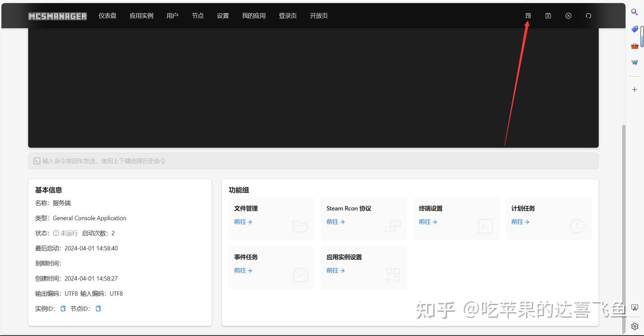Open the 登录页 navigation item
644x336 pixels.
tap(288, 16)
